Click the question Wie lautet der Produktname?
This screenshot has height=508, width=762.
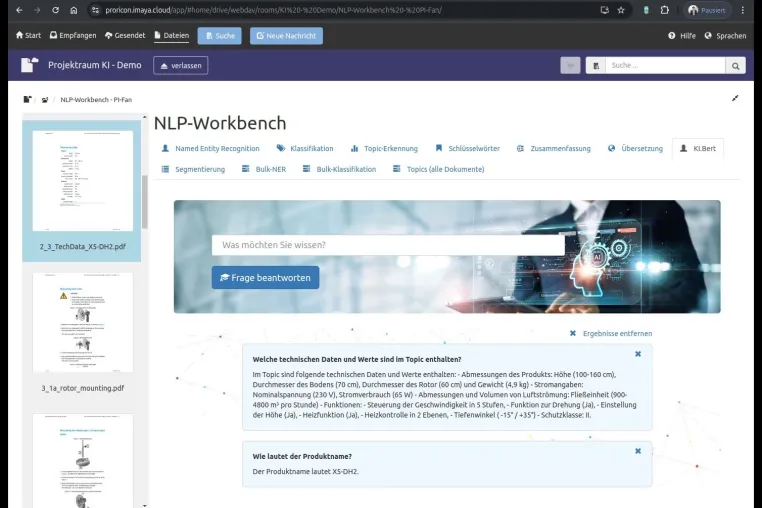coord(302,456)
